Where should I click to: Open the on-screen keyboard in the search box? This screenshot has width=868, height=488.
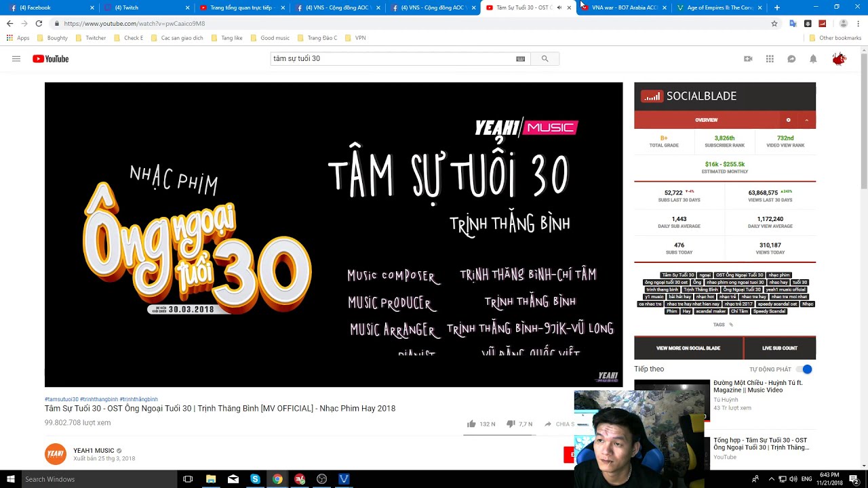pyautogui.click(x=520, y=59)
